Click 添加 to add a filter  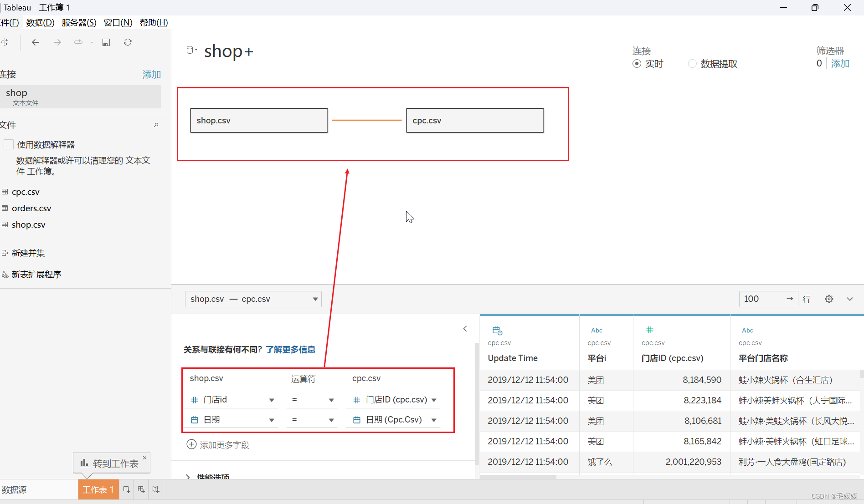click(840, 63)
